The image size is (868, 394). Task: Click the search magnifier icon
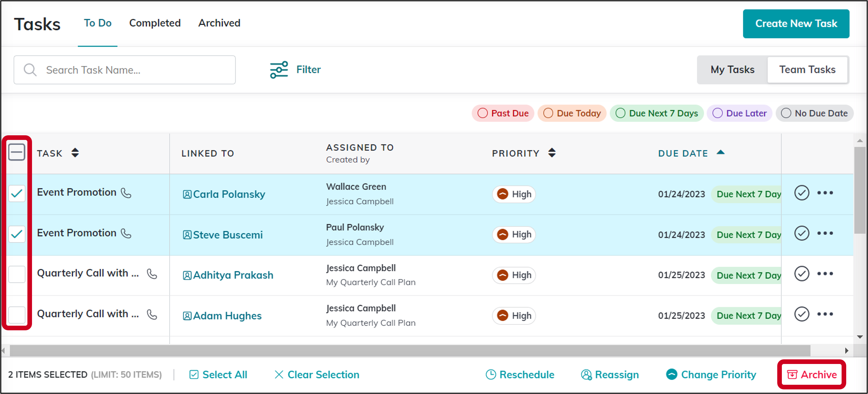[30, 70]
